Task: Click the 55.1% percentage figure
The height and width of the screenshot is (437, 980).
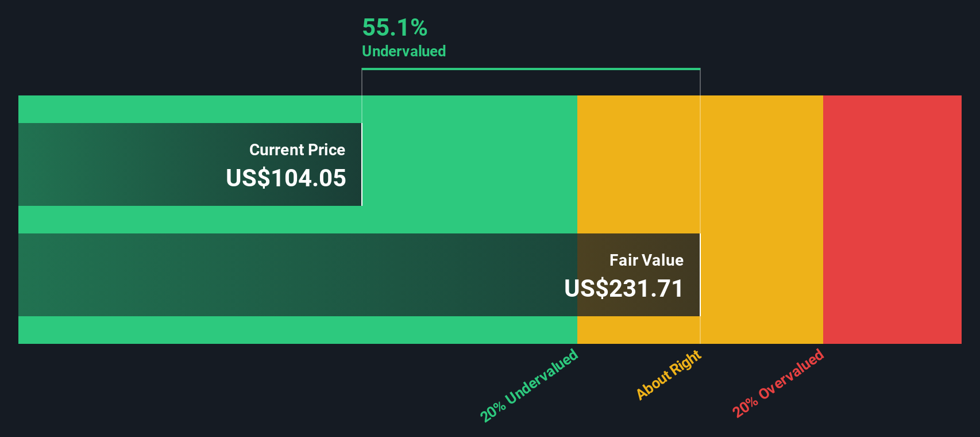Action: click(395, 28)
